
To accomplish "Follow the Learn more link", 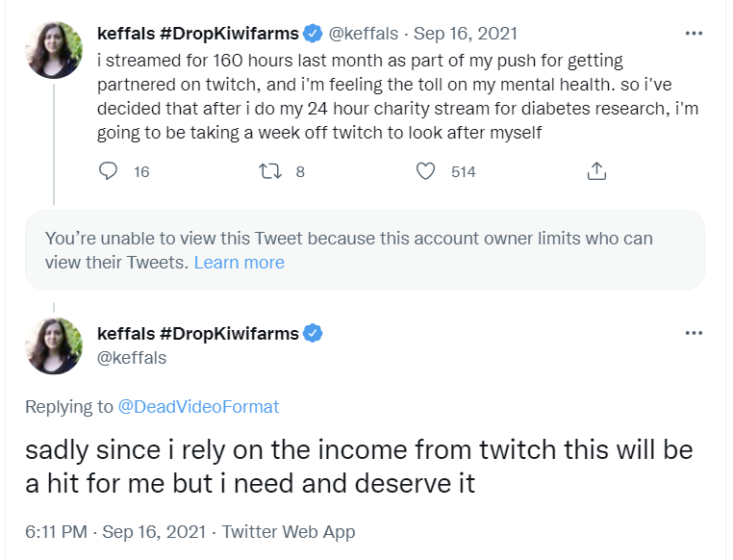I will (239, 263).
